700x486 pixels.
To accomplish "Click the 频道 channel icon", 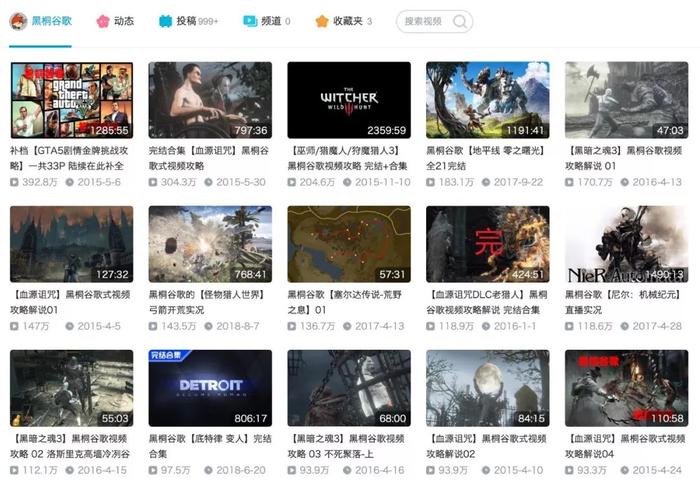I will 250,21.
